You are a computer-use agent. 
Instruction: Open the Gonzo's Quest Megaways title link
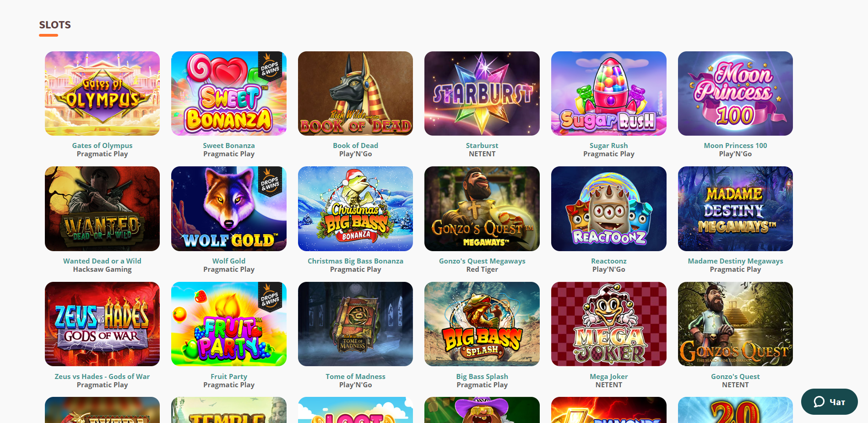(482, 261)
